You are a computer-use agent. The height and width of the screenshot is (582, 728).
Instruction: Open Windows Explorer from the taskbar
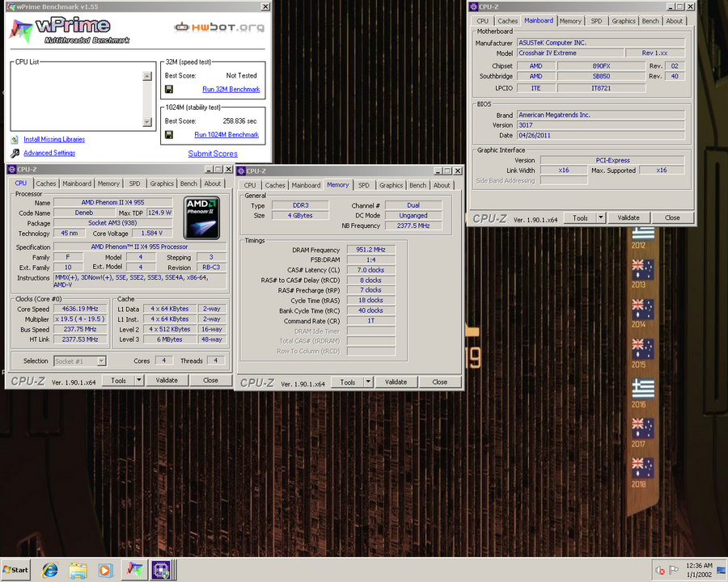pos(78,569)
